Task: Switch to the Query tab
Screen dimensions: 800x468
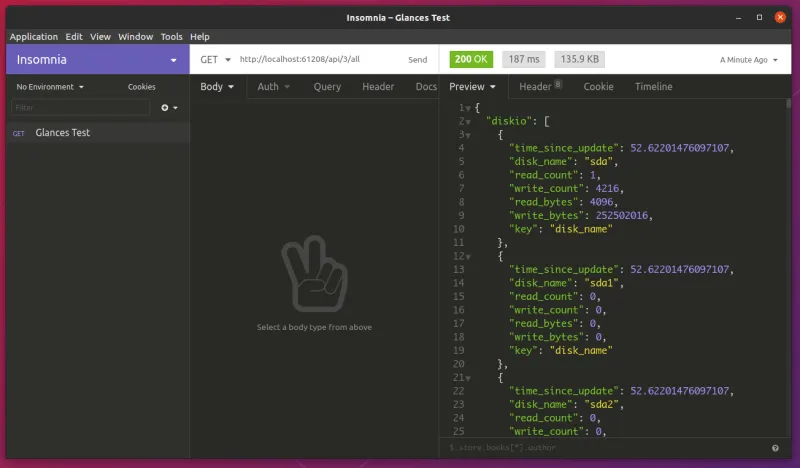Action: pos(327,87)
